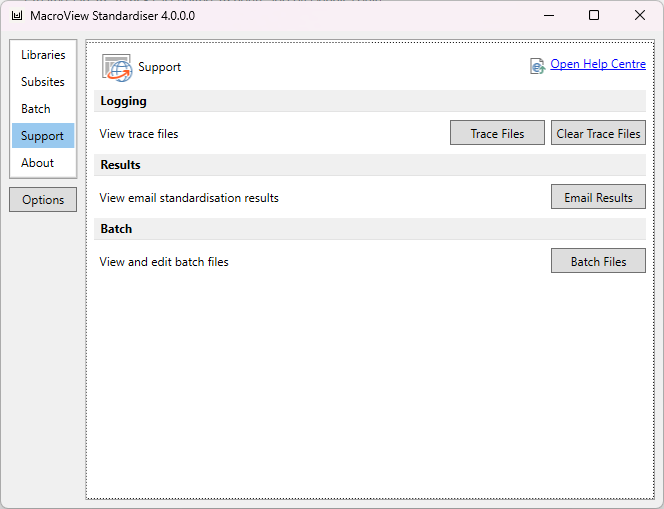Click the Results section header
The height and width of the screenshot is (509, 664).
pos(370,165)
